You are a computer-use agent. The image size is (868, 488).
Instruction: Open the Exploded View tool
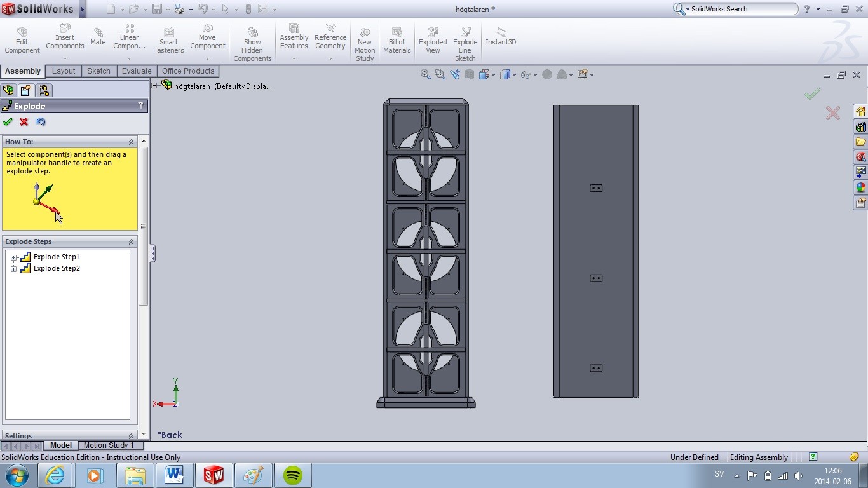pyautogui.click(x=433, y=41)
